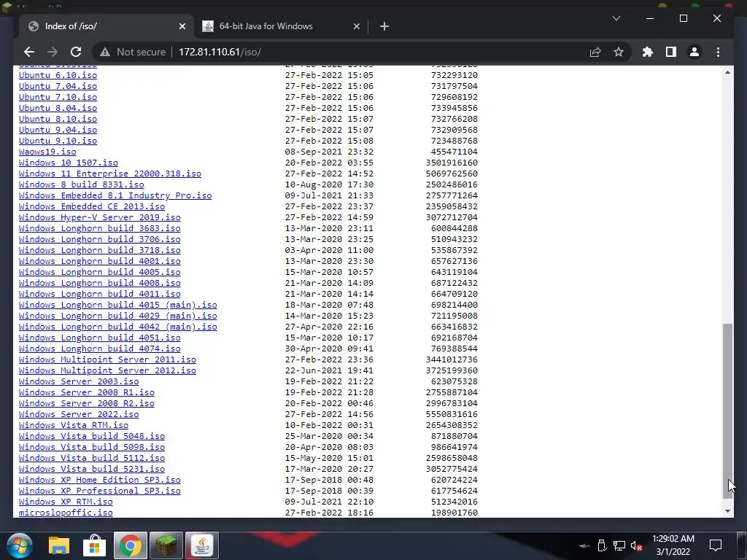
Task: Click Windows_Multipoint_Server_2012.iso link
Action: [108, 371]
